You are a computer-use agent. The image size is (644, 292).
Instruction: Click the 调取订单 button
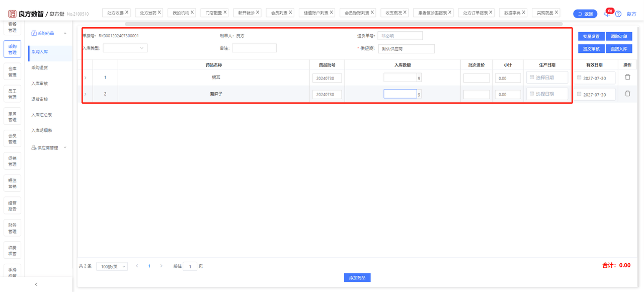click(x=619, y=36)
